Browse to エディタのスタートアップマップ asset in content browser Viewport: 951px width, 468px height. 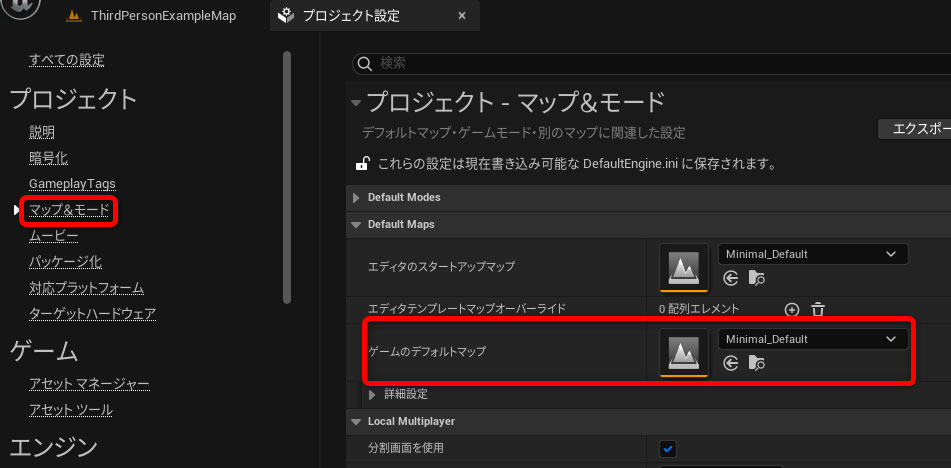(x=757, y=278)
